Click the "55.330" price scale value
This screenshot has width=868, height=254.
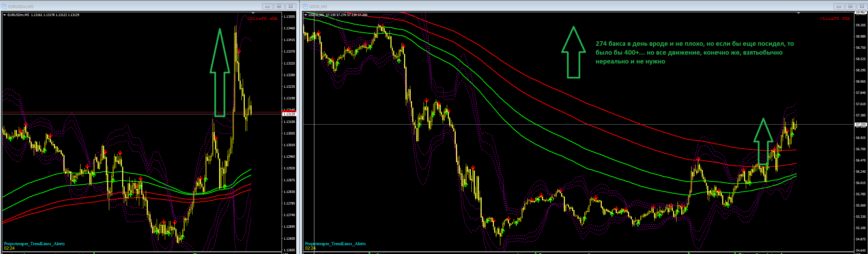click(861, 217)
